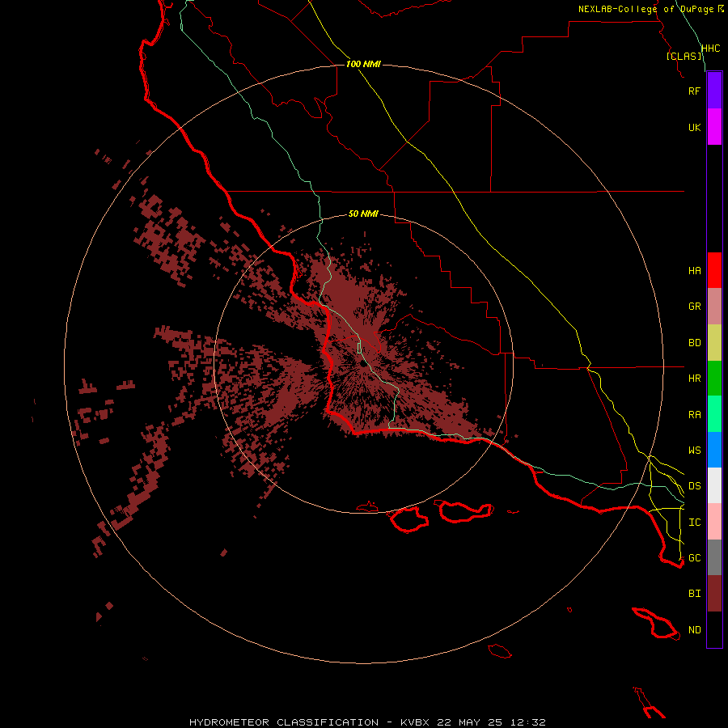728x728 pixels.
Task: Pick the RA light green legend swatch
Action: 714,414
